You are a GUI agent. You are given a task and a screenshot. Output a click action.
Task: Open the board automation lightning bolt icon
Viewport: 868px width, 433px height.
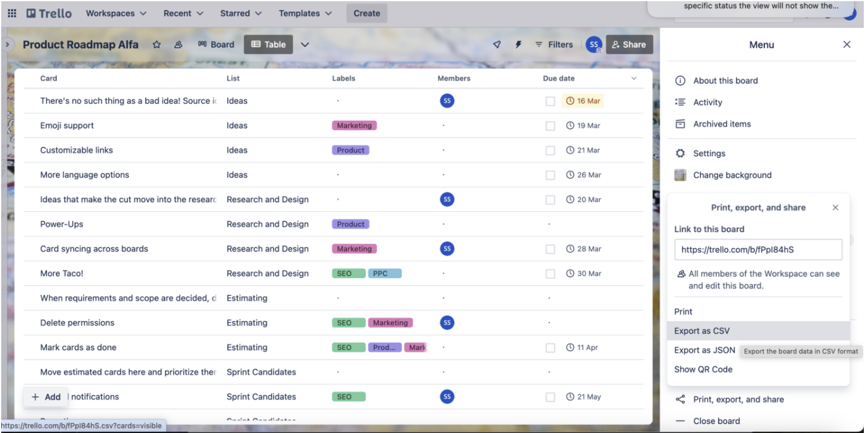coord(518,44)
